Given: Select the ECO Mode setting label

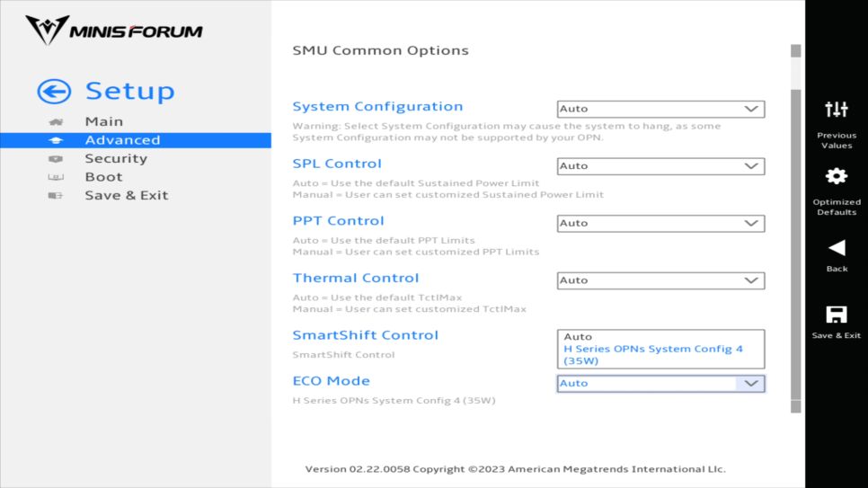Looking at the screenshot, I should tap(331, 381).
